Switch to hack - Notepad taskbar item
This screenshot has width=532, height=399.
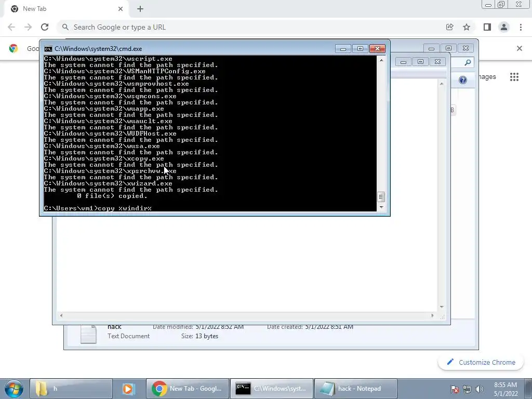tap(355, 389)
